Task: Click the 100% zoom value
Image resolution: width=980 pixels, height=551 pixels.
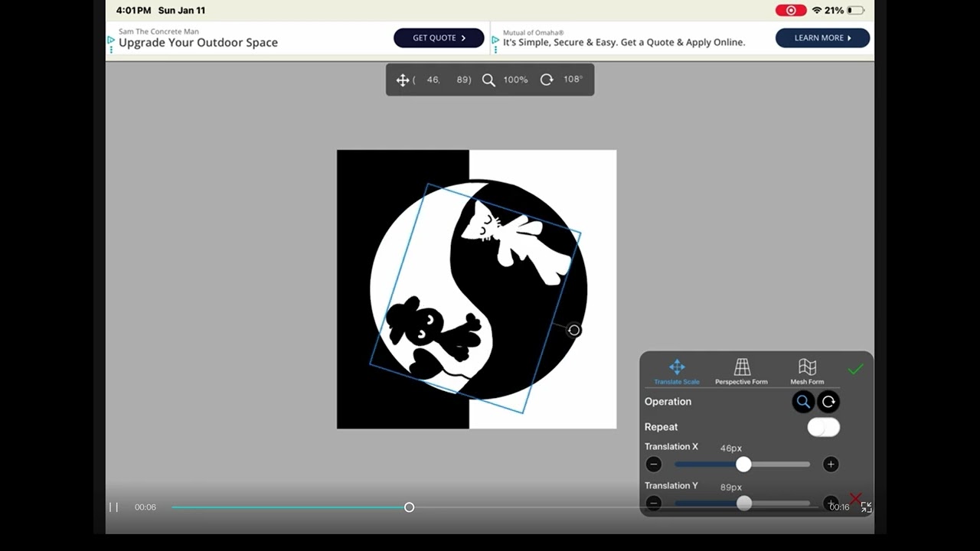Action: tap(515, 80)
